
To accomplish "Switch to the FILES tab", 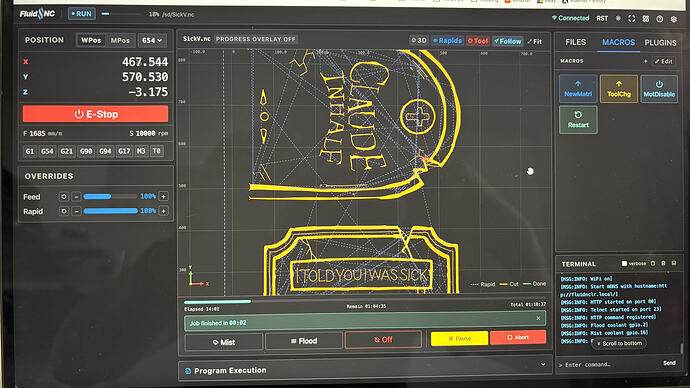I will (576, 42).
